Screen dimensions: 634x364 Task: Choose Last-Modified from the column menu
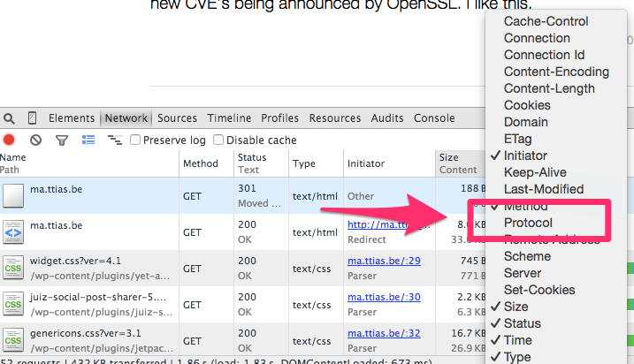click(544, 189)
